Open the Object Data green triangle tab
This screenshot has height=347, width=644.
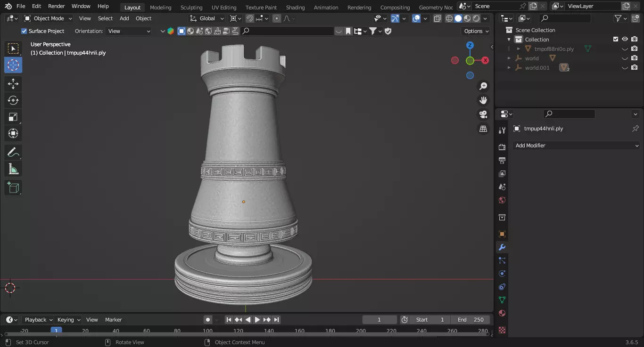pyautogui.click(x=502, y=300)
